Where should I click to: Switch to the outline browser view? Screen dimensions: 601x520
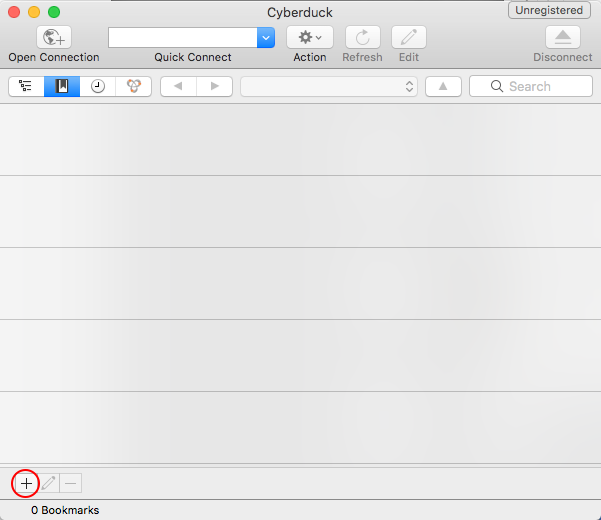coord(26,86)
